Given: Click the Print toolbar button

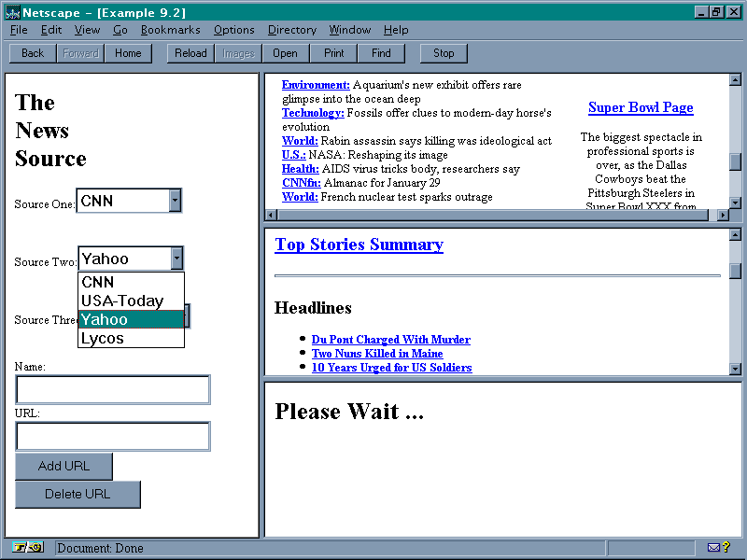Looking at the screenshot, I should click(333, 53).
